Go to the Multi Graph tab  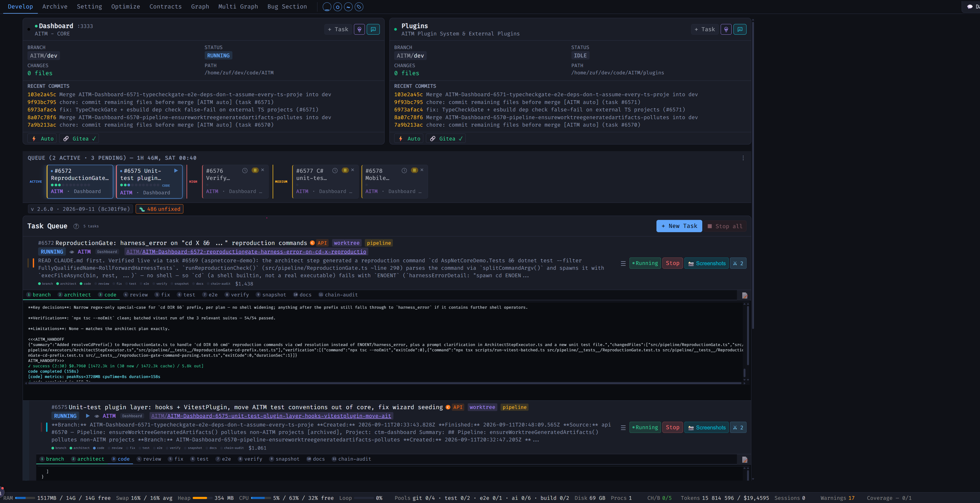238,6
